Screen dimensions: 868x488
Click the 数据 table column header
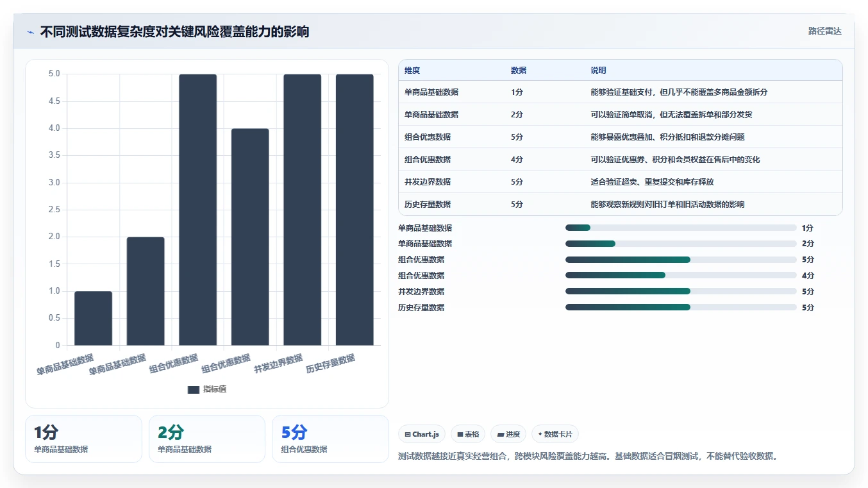(x=519, y=71)
